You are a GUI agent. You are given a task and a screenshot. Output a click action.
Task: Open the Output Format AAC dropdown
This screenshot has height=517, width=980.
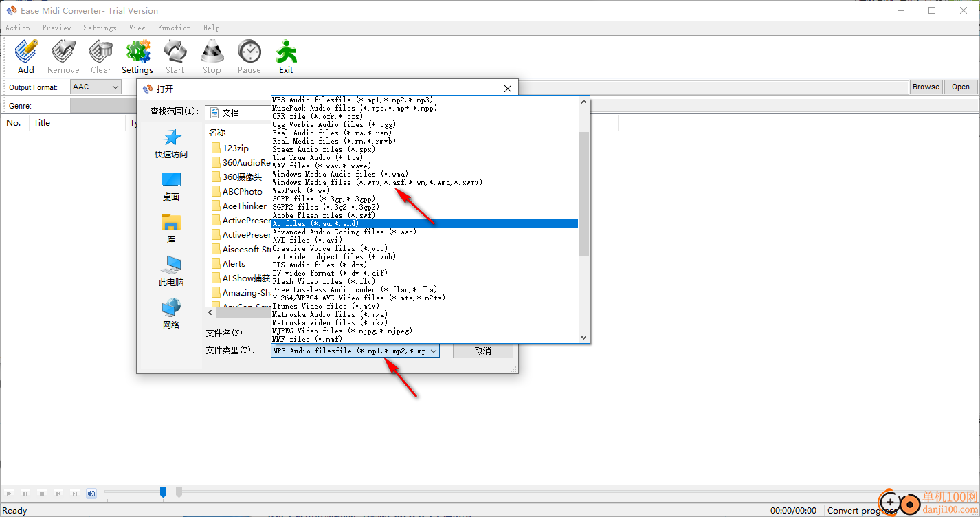point(96,87)
